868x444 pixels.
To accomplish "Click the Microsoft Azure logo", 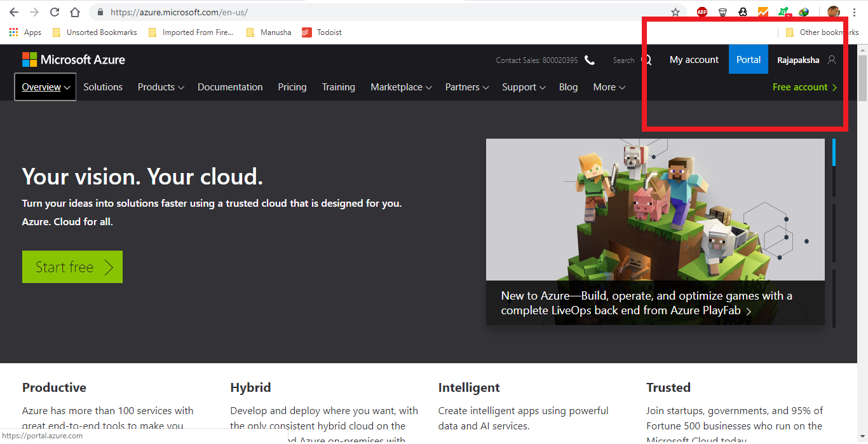I will [x=74, y=60].
